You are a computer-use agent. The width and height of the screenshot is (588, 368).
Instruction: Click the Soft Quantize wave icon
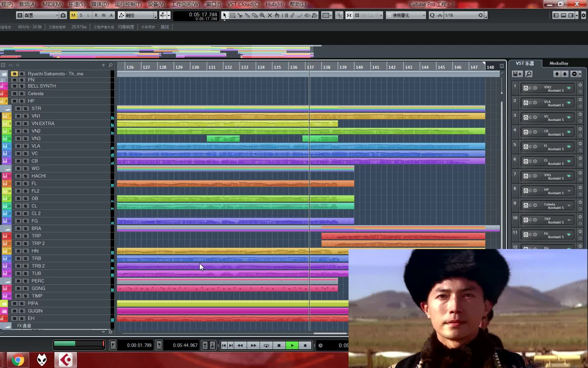440,15
